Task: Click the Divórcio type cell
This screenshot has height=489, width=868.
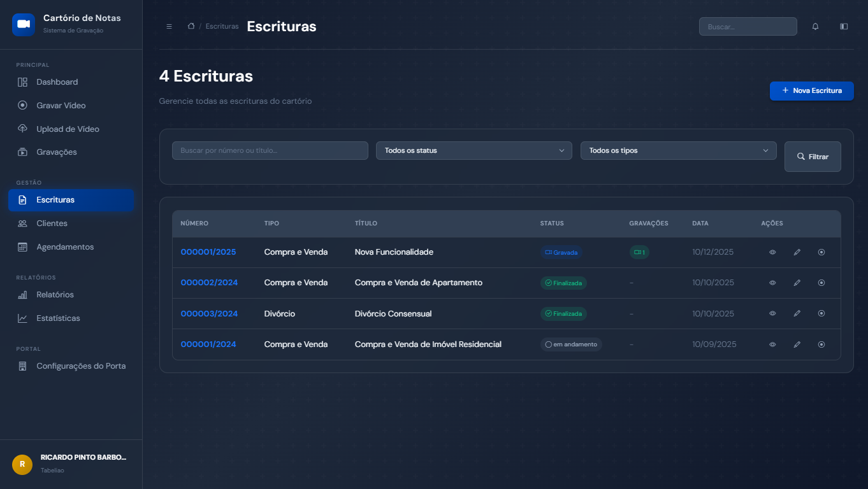Action: click(x=280, y=313)
